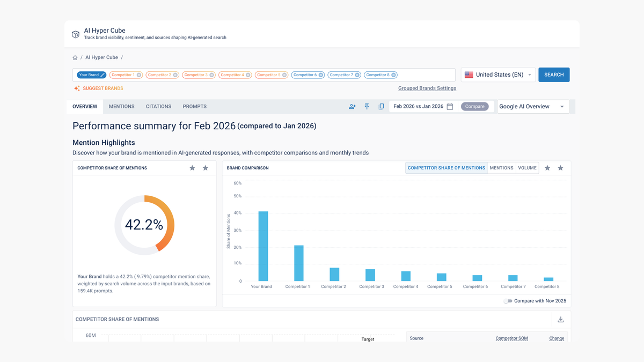Remove the Competitor 2 brand tag
The width and height of the screenshot is (644, 362).
point(175,75)
